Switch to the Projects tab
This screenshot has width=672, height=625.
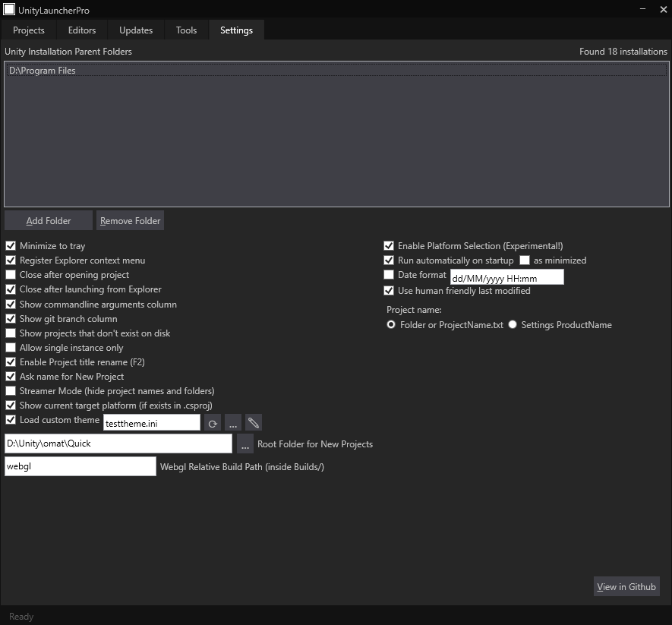tap(29, 30)
